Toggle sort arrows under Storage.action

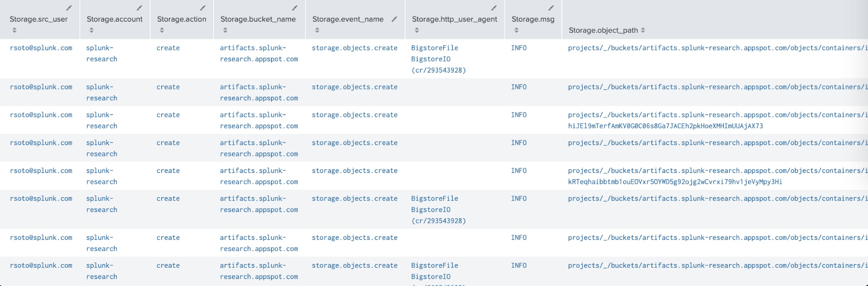(162, 30)
